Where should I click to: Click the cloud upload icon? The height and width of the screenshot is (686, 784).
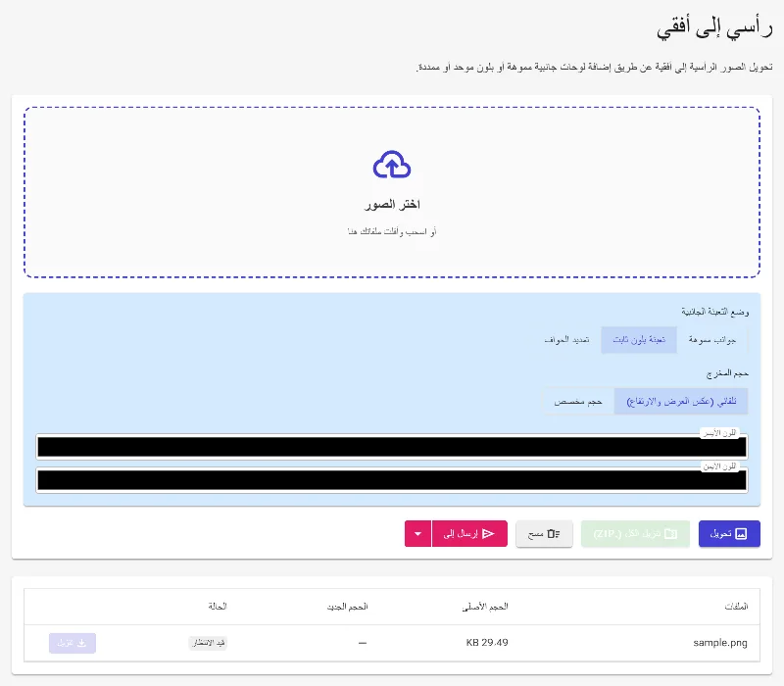pos(392,165)
